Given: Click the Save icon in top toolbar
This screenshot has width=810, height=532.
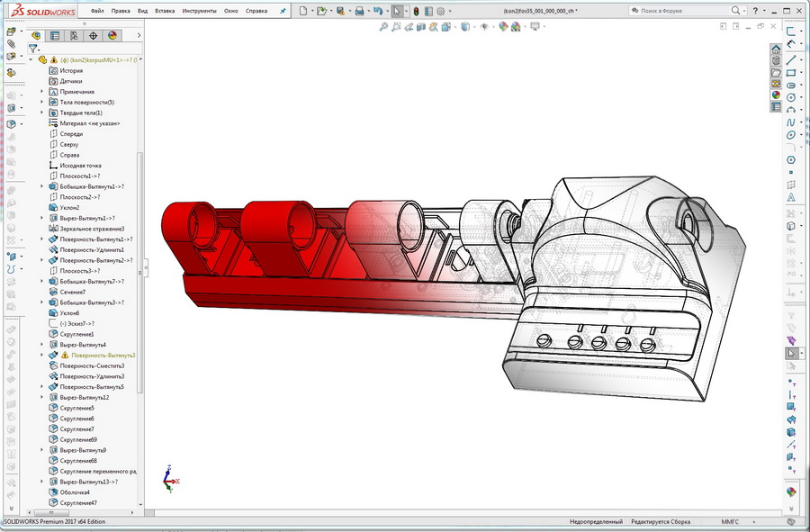Looking at the screenshot, I should pos(342,11).
